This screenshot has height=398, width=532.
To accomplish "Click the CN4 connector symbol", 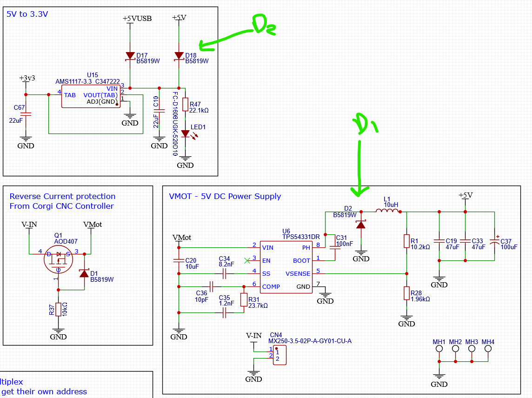I will pyautogui.click(x=279, y=355).
